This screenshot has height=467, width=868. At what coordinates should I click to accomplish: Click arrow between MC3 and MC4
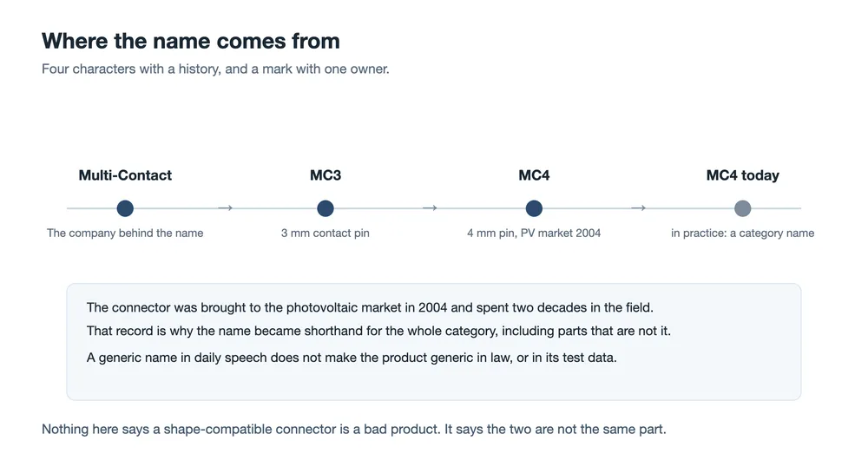[x=431, y=208]
